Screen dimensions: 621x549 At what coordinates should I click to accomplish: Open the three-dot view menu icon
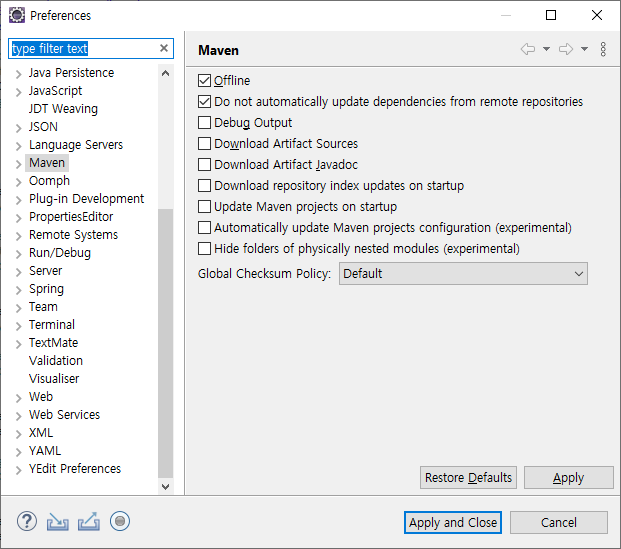pos(603,49)
